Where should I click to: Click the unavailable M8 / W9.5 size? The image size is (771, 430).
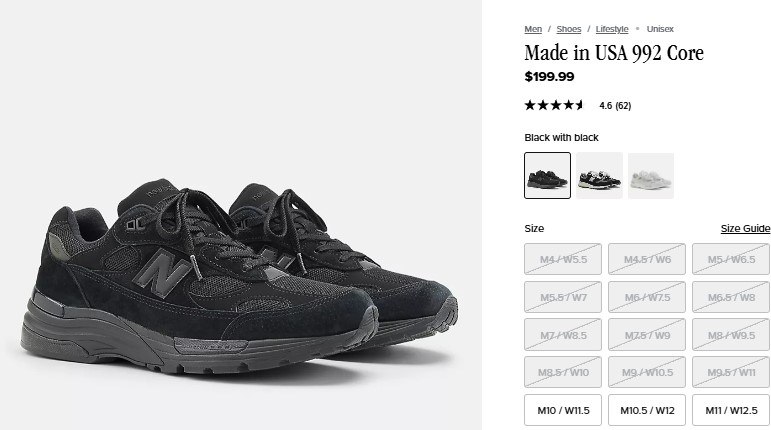[731, 335]
